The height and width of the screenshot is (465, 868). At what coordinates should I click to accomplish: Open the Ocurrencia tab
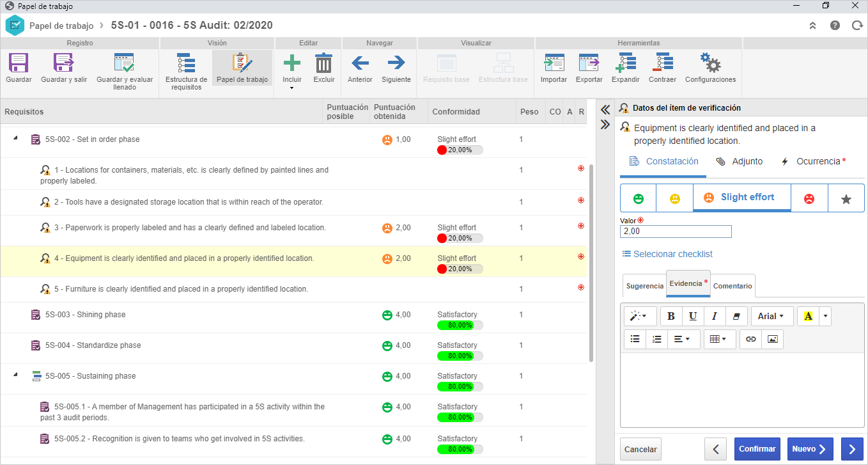[x=813, y=161]
